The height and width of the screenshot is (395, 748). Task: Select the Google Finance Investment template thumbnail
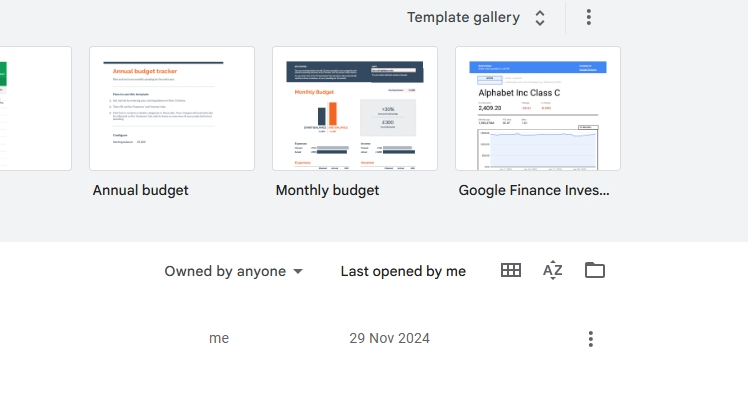click(538, 108)
